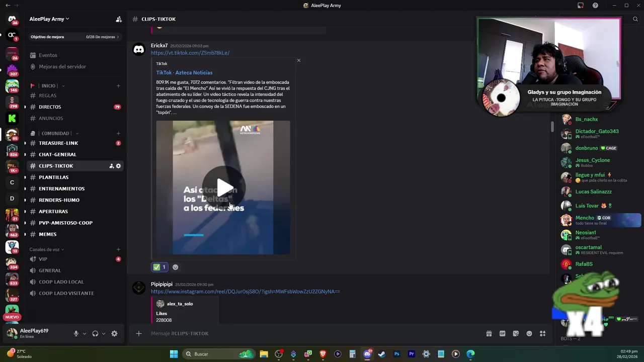Open the vt.tiktok.com link from Erickx7
The height and width of the screenshot is (362, 644).
(x=190, y=53)
